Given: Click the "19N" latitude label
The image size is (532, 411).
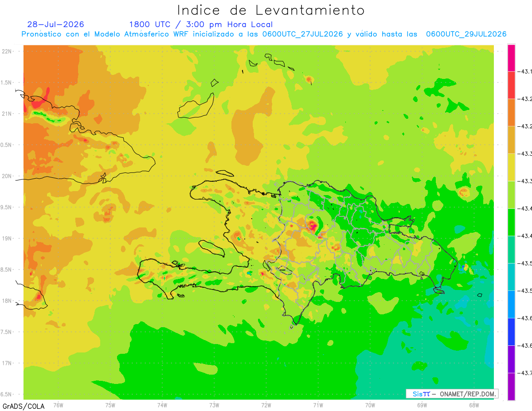Looking at the screenshot, I should coord(7,239).
